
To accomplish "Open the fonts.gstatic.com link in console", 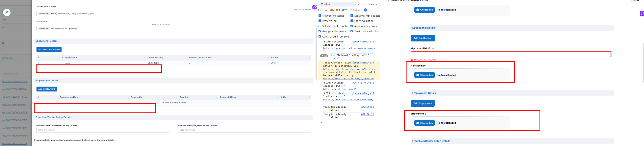I will 349,79.
